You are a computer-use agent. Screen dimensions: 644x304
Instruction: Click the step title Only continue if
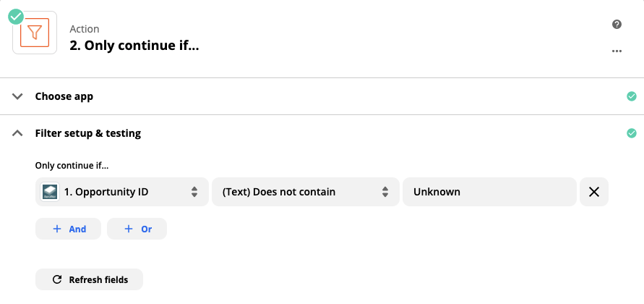pyautogui.click(x=134, y=46)
